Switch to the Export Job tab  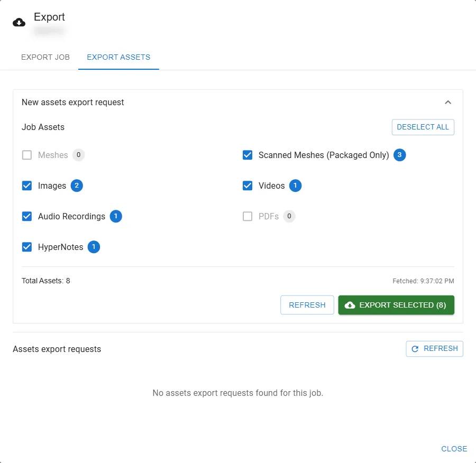coord(45,57)
